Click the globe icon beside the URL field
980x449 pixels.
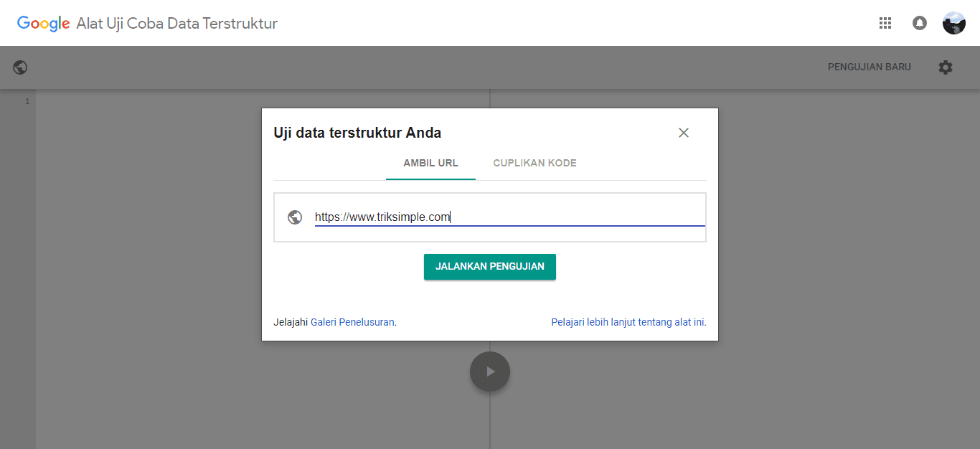click(x=295, y=217)
